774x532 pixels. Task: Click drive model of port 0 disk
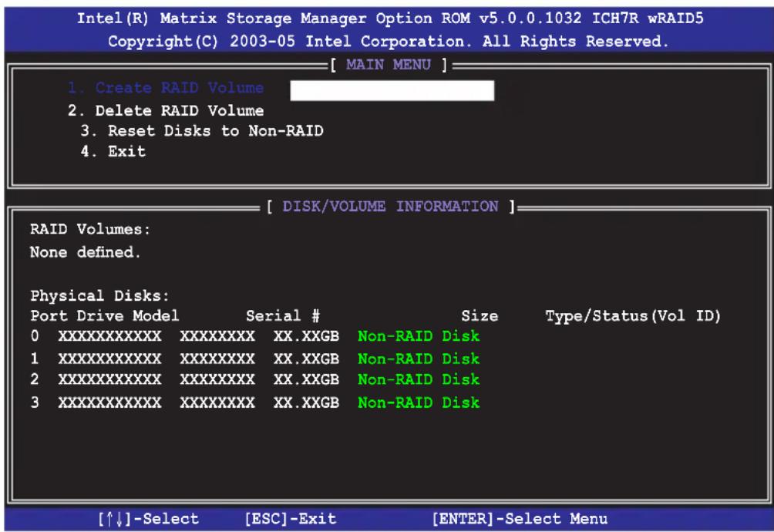point(109,336)
